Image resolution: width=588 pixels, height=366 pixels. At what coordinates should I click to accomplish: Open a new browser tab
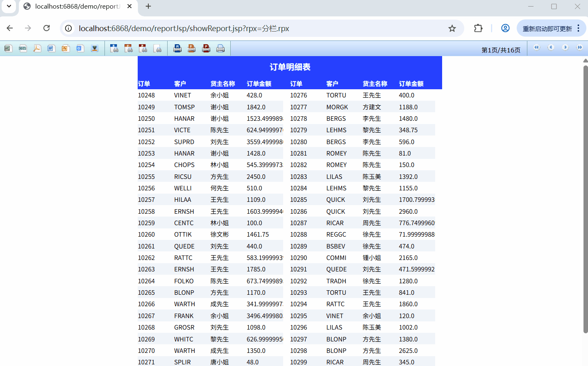[x=148, y=7]
